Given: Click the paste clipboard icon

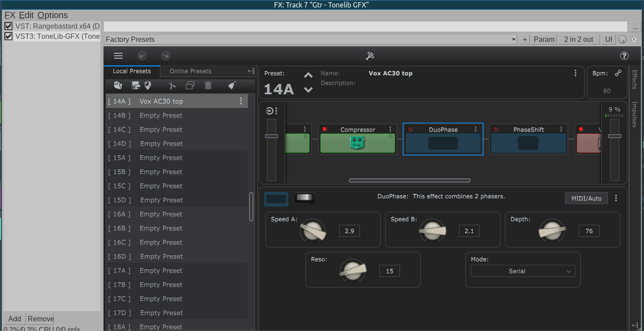Looking at the screenshot, I should coord(208,86).
